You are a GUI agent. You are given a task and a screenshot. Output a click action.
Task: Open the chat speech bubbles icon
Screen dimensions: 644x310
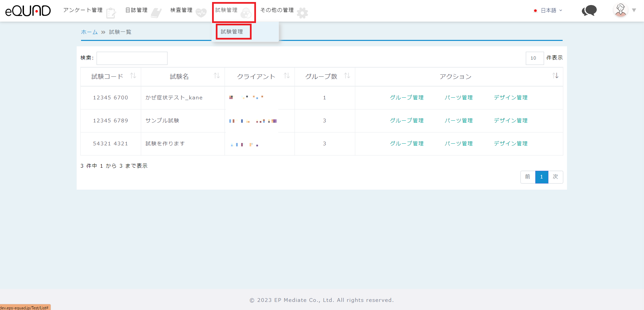(589, 11)
